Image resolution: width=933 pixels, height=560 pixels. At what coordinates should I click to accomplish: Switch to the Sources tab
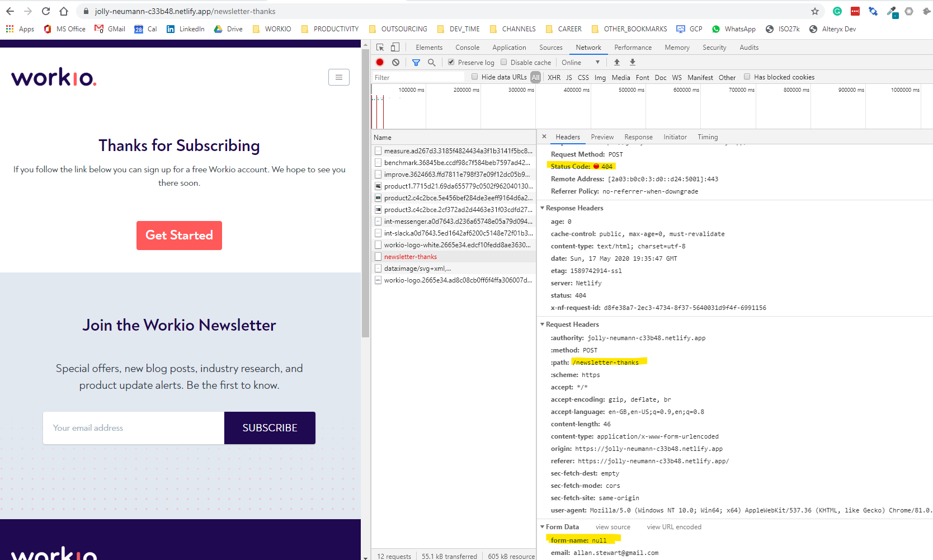coord(551,48)
